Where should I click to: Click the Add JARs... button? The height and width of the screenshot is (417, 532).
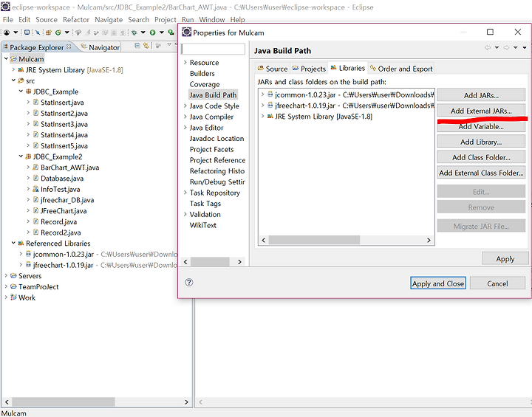(x=481, y=95)
